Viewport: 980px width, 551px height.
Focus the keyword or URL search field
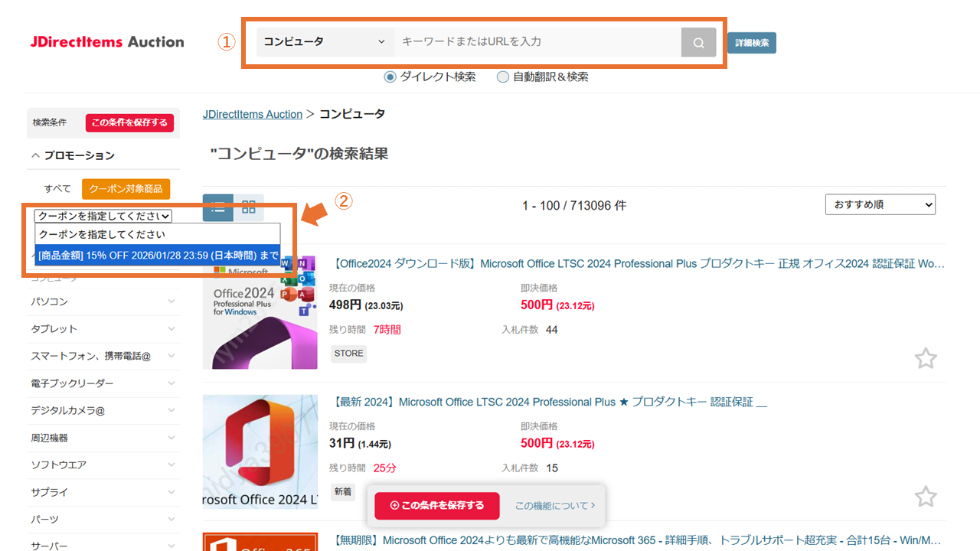click(x=537, y=42)
